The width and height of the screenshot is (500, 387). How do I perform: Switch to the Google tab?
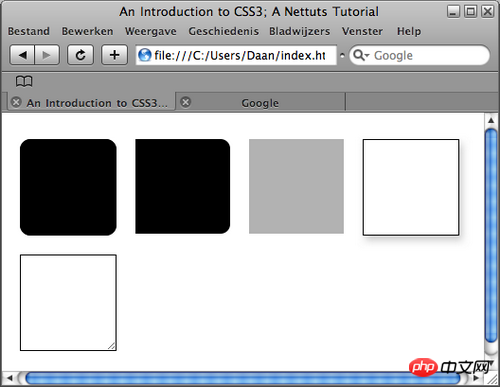click(260, 103)
